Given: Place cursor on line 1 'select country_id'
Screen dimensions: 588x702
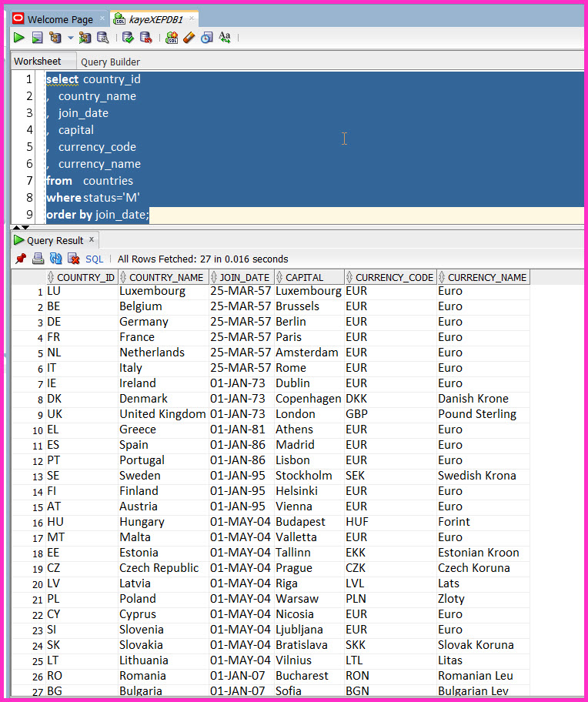Looking at the screenshot, I should [x=94, y=79].
